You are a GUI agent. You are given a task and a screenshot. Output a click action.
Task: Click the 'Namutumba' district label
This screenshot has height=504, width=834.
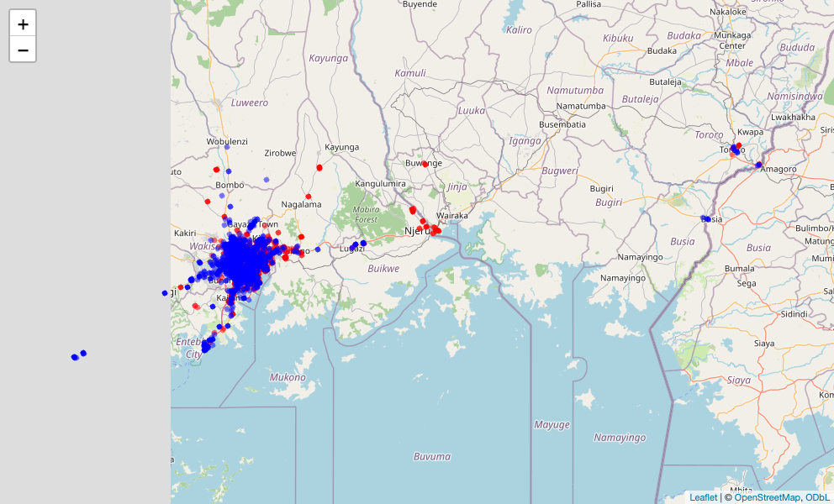click(x=575, y=91)
